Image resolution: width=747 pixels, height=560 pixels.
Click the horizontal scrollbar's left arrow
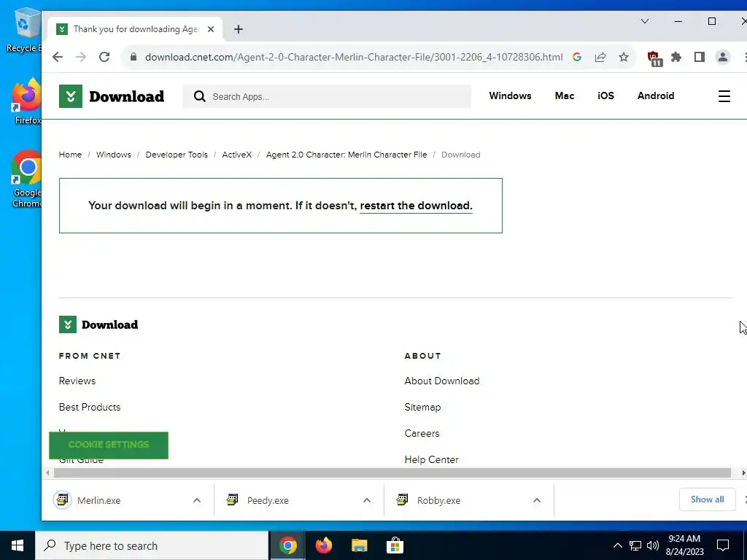coord(47,472)
